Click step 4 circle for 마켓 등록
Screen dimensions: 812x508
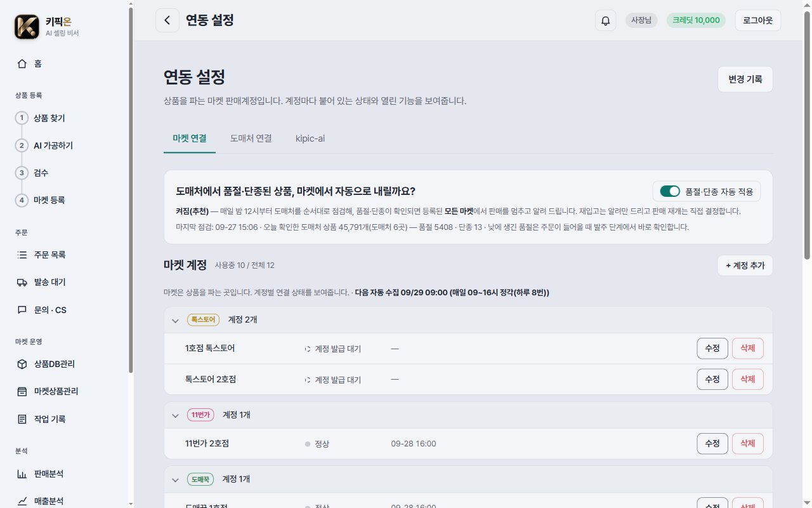point(22,200)
